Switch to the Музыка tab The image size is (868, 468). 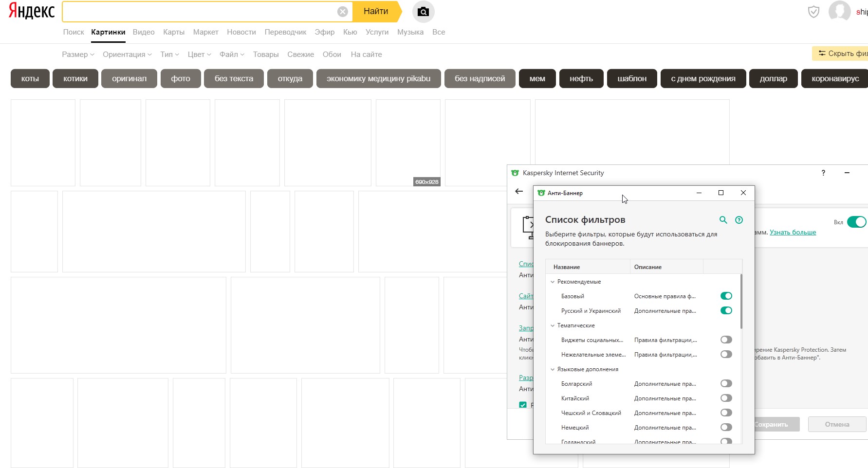pos(410,32)
